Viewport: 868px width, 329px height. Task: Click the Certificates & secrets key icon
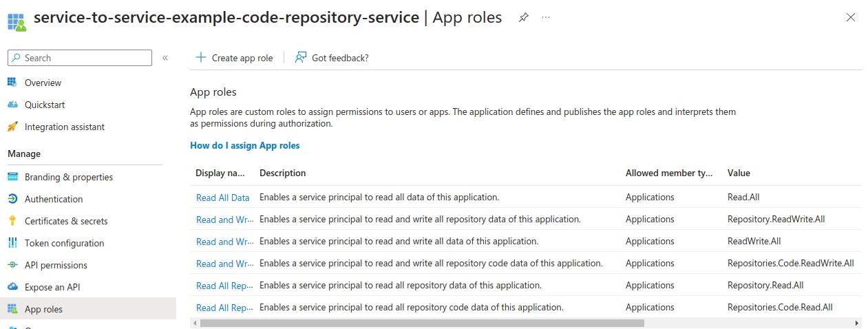[x=12, y=221]
